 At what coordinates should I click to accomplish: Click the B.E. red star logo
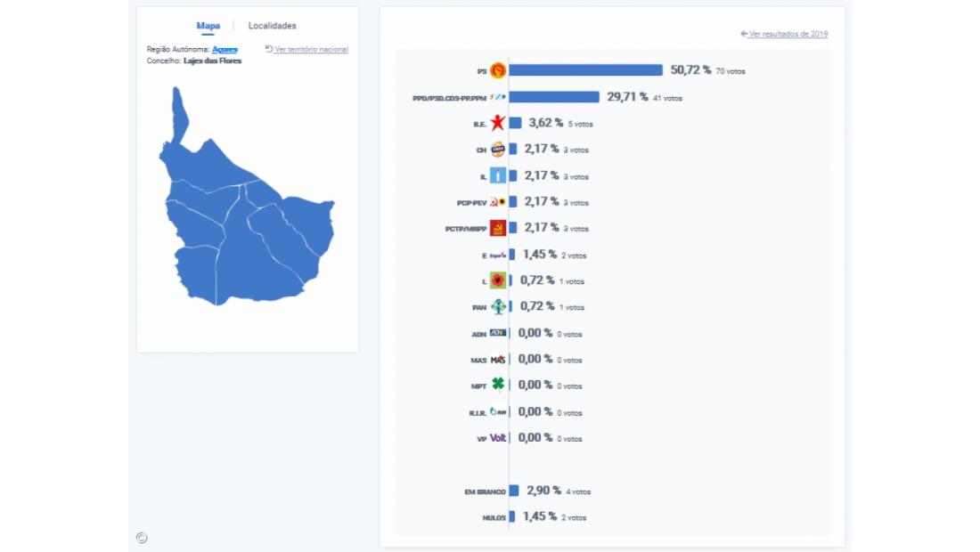pyautogui.click(x=498, y=123)
